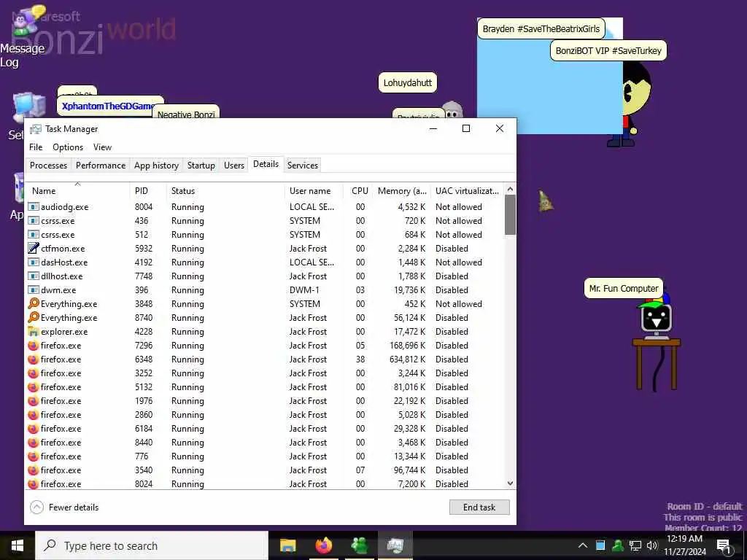
Task: Open the View menu
Action: point(102,147)
